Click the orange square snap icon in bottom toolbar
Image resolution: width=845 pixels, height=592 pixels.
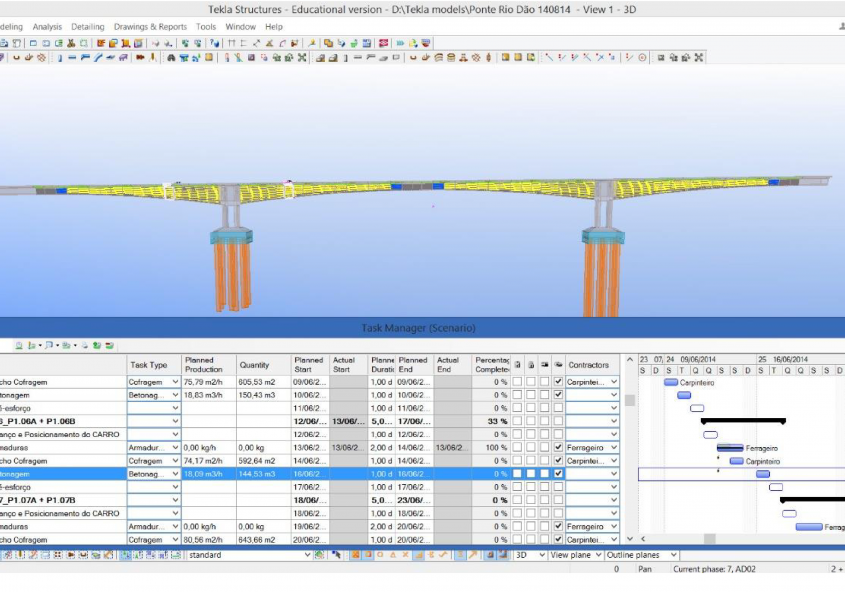point(355,555)
